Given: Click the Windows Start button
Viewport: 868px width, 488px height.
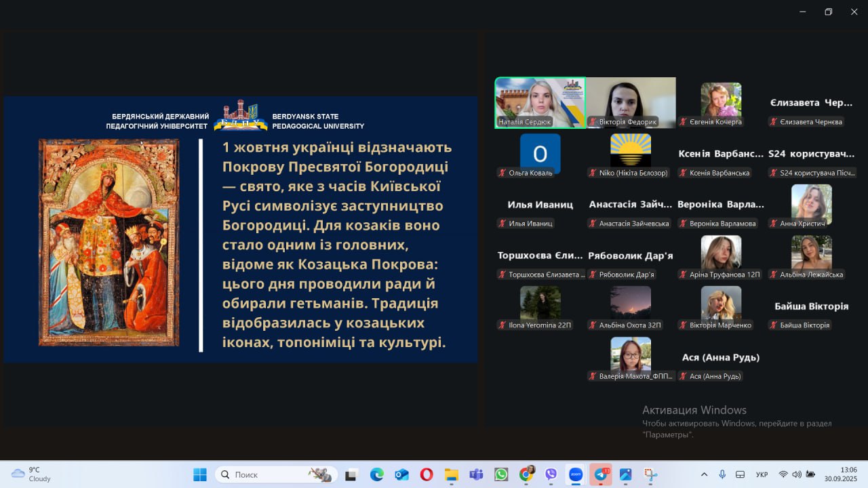Looking at the screenshot, I should click(200, 474).
